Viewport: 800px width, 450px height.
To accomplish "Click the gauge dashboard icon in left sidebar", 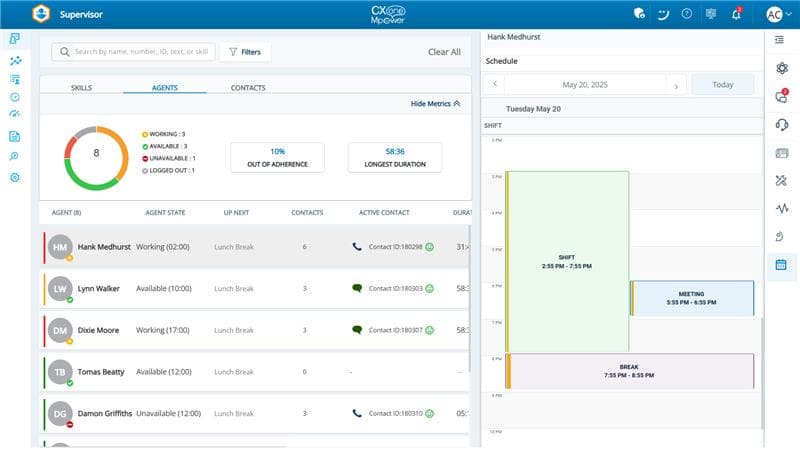I will click(15, 114).
